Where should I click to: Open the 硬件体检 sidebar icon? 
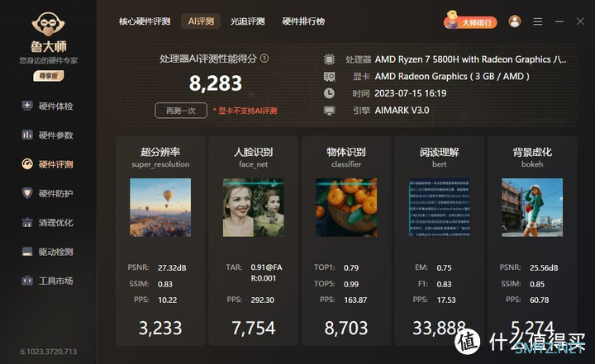point(27,106)
